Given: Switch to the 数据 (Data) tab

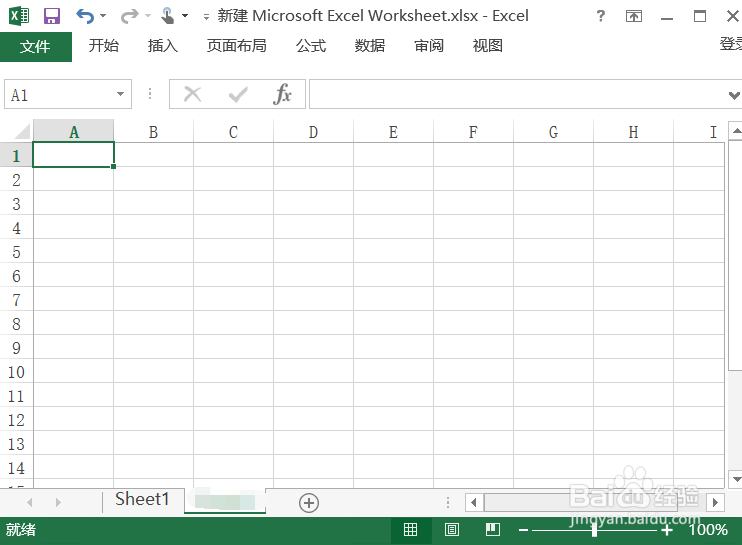Looking at the screenshot, I should (x=370, y=46).
